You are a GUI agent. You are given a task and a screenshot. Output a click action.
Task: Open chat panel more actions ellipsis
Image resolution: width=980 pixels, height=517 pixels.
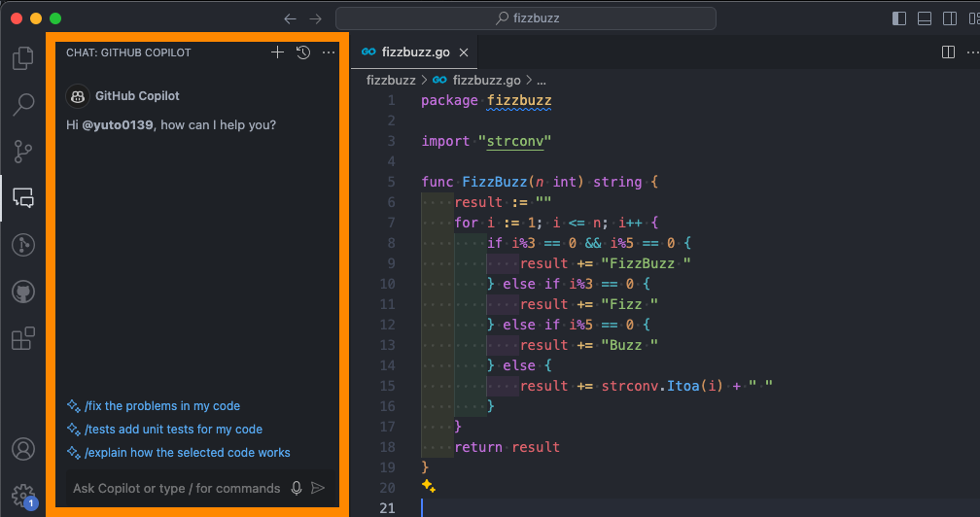coord(329,52)
